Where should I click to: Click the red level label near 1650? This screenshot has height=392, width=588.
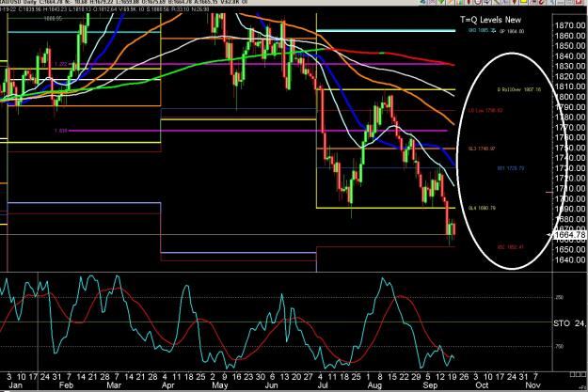pos(510,247)
